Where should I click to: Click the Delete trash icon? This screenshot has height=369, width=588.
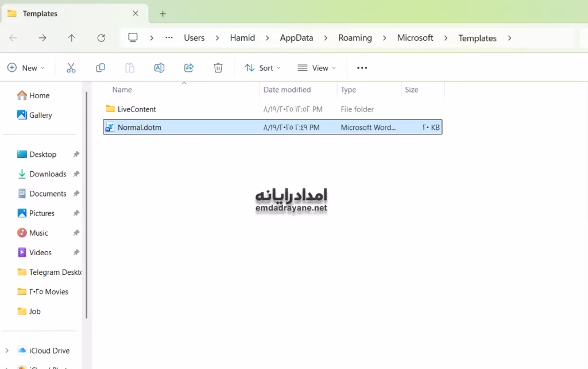coord(218,68)
